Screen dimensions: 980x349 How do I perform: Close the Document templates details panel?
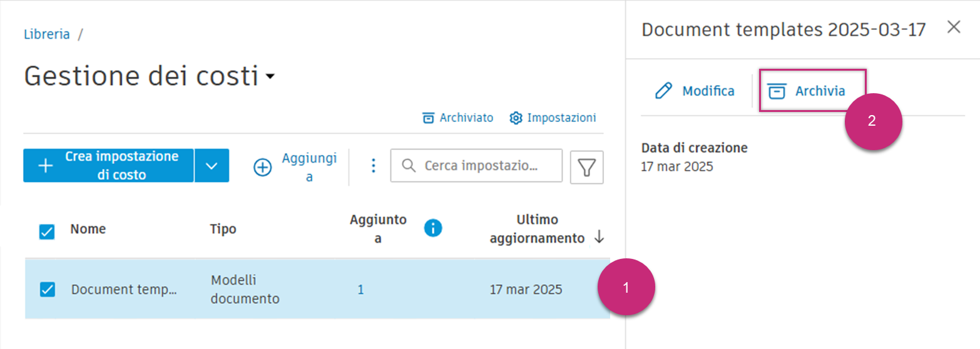coord(953,27)
